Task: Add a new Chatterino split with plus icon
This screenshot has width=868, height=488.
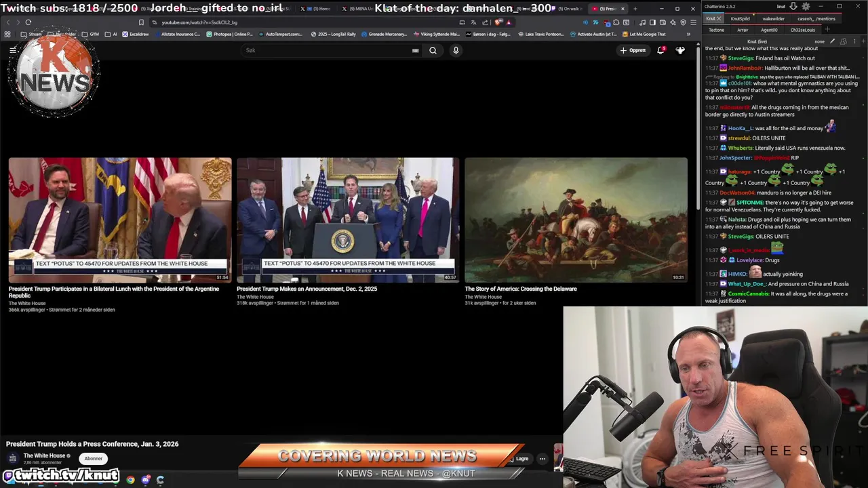Action: 863,41
